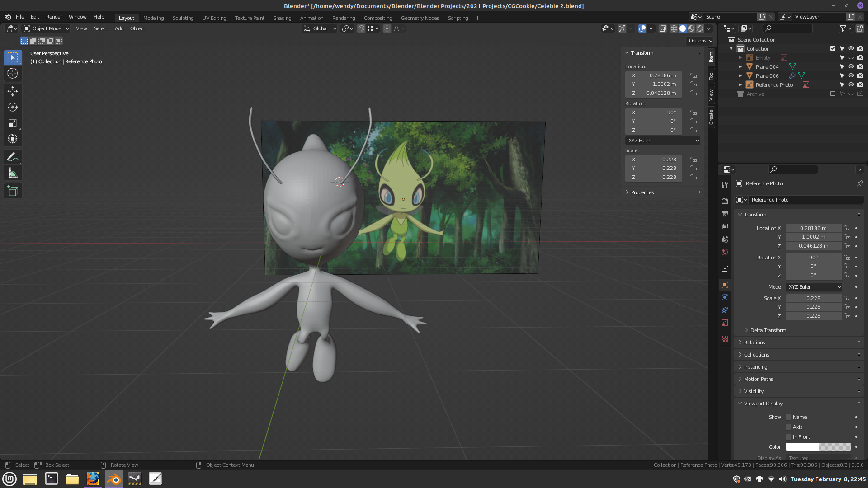Open the Modifier properties wrench tab

pyautogui.click(x=725, y=185)
